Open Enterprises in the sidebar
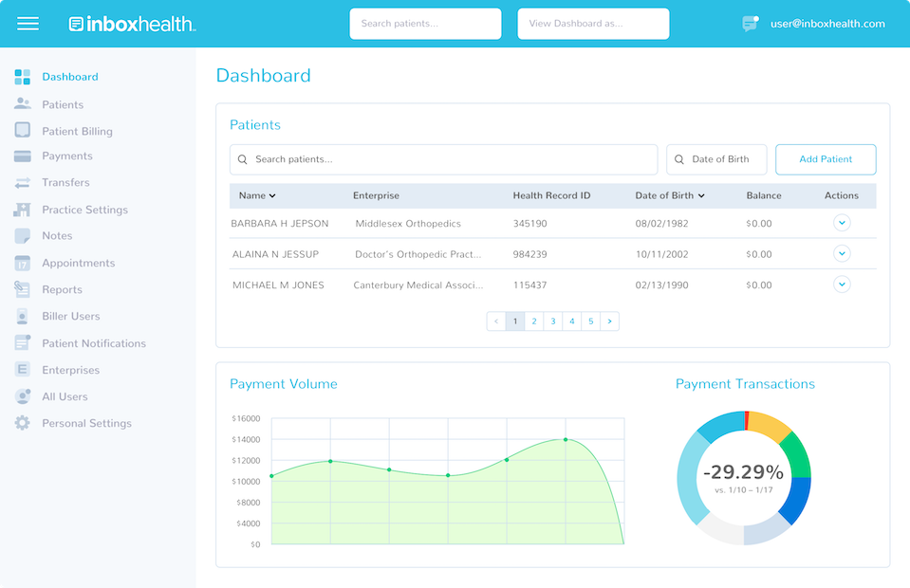Screen dimensions: 910x588 pyautogui.click(x=71, y=370)
